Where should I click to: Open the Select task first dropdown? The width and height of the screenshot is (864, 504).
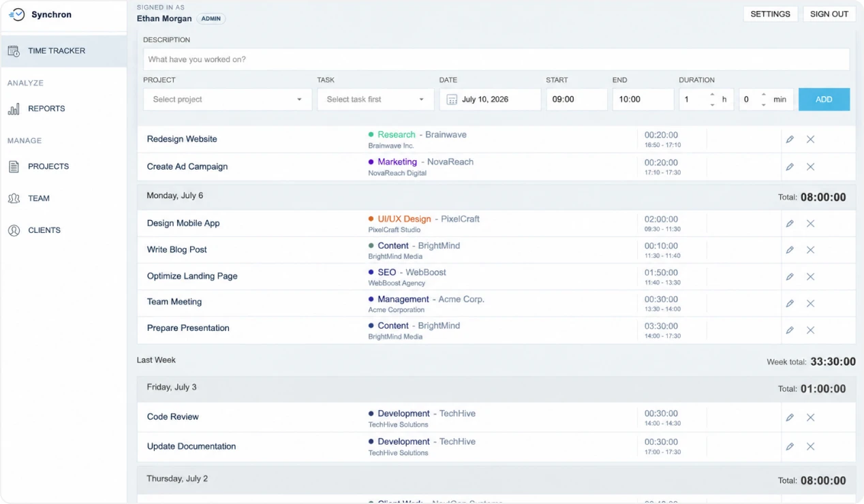[x=375, y=99]
